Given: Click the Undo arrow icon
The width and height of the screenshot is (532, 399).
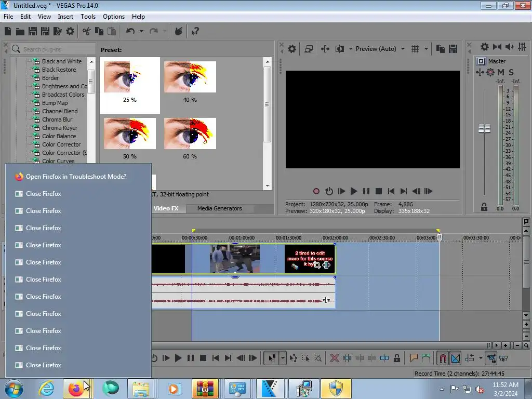Looking at the screenshot, I should point(130,31).
